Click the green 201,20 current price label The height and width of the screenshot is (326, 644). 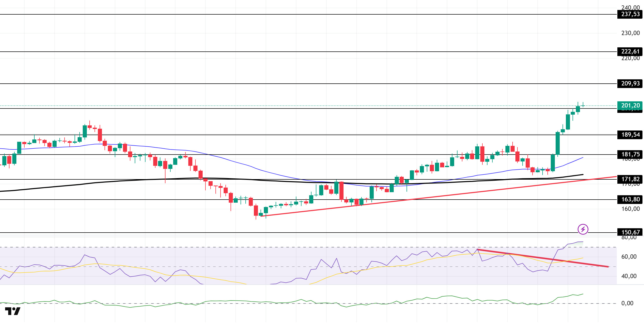click(630, 106)
